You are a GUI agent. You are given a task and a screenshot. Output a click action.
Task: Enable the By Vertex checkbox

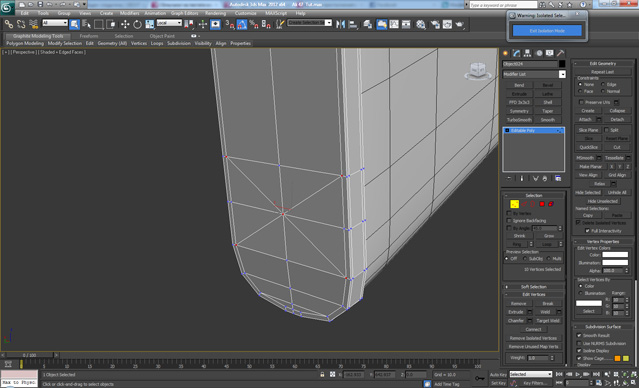509,213
